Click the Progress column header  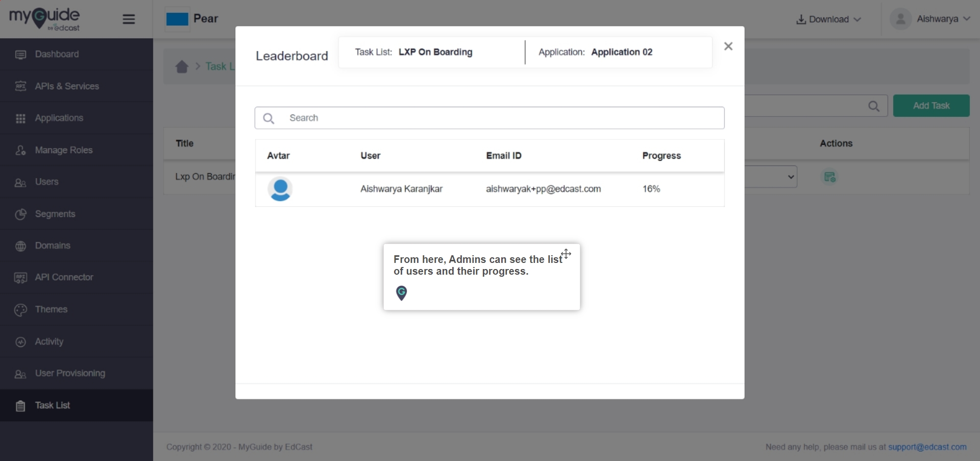(661, 156)
